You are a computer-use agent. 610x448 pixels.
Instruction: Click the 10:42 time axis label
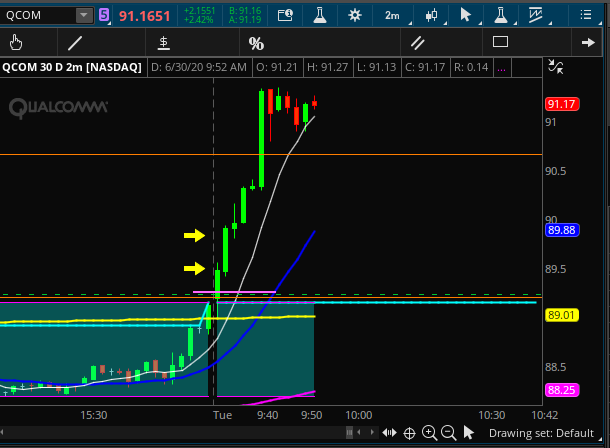coord(545,415)
